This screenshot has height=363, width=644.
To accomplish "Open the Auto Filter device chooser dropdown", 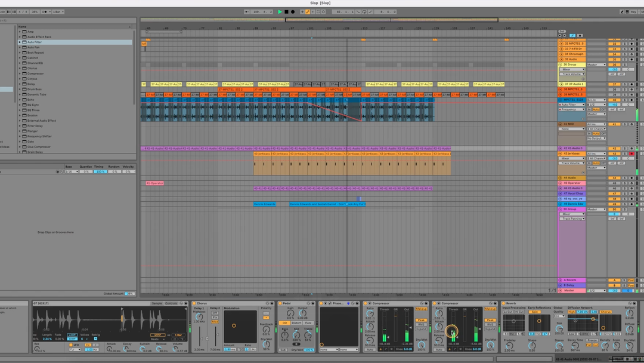I will click(571, 104).
